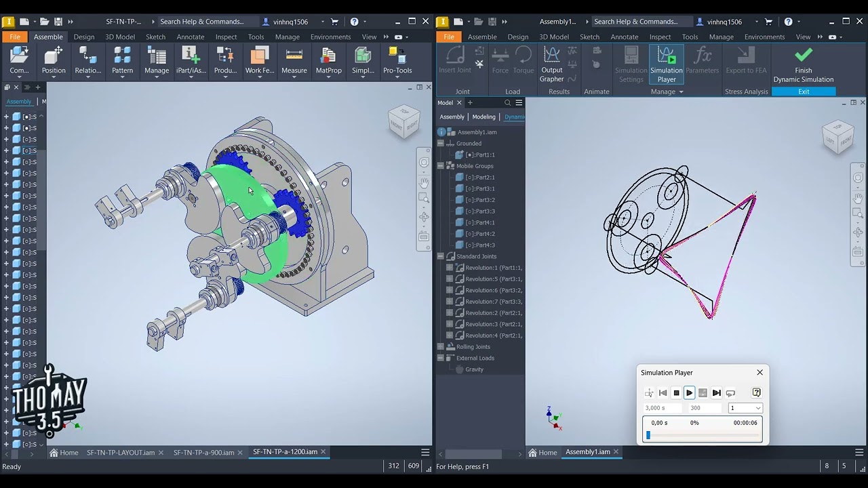Toggle construction mode button in Simulation Player
868x488 pixels.
coord(649,392)
